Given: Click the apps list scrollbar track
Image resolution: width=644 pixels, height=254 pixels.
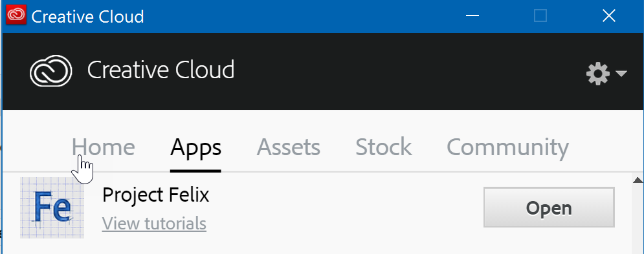Looking at the screenshot, I should click(x=638, y=220).
